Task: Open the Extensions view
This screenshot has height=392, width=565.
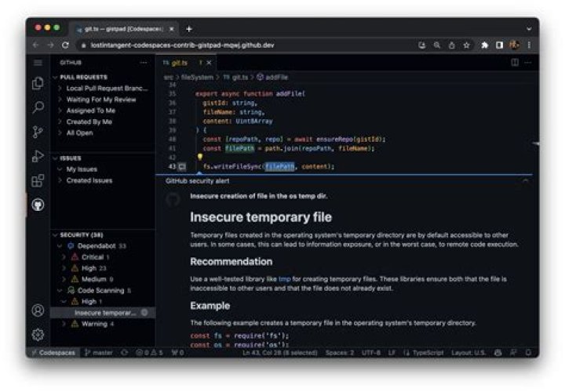Action: coord(38,180)
